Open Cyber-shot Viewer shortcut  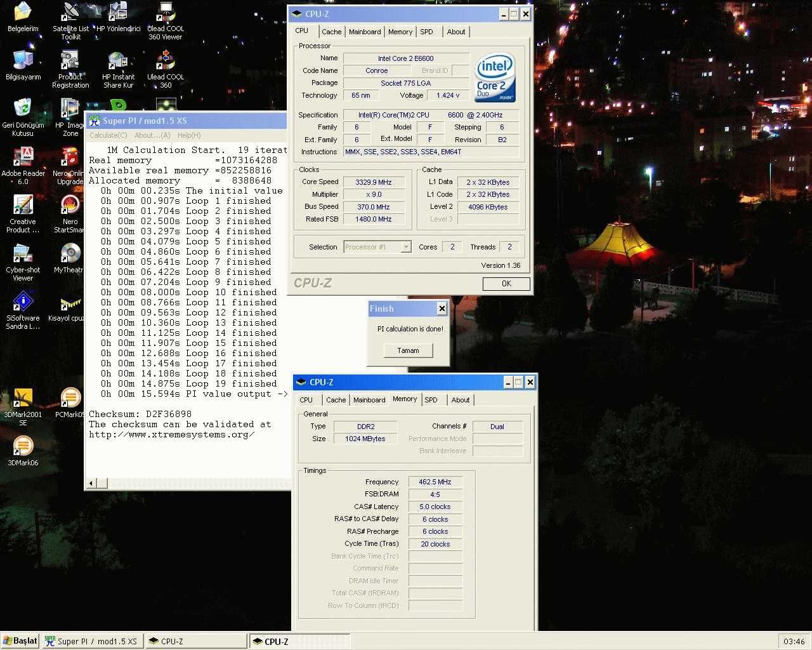23,262
